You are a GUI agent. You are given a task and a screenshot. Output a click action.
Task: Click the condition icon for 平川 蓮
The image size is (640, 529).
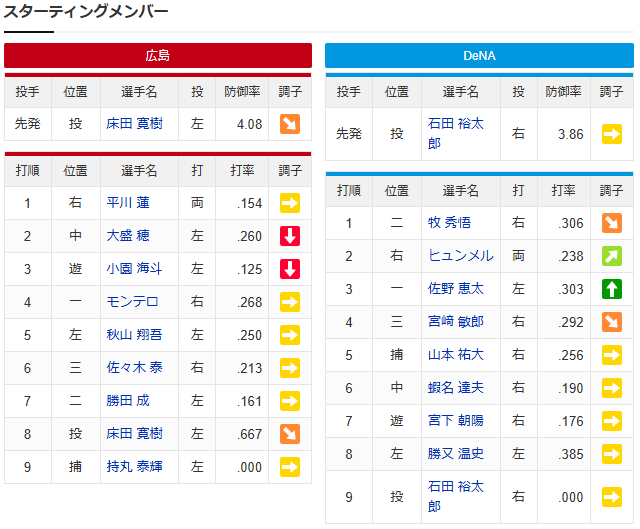[x=290, y=203]
